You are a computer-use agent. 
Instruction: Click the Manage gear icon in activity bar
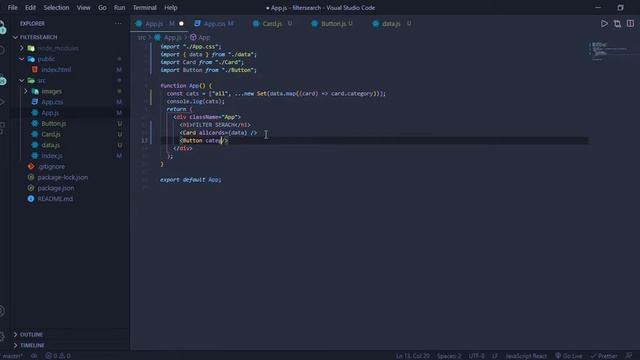2,337
